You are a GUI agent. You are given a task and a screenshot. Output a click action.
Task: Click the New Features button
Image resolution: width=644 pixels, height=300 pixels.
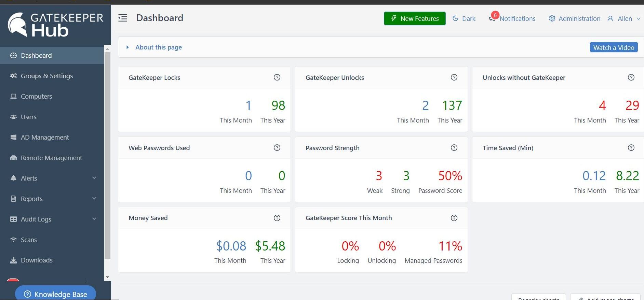click(x=414, y=18)
